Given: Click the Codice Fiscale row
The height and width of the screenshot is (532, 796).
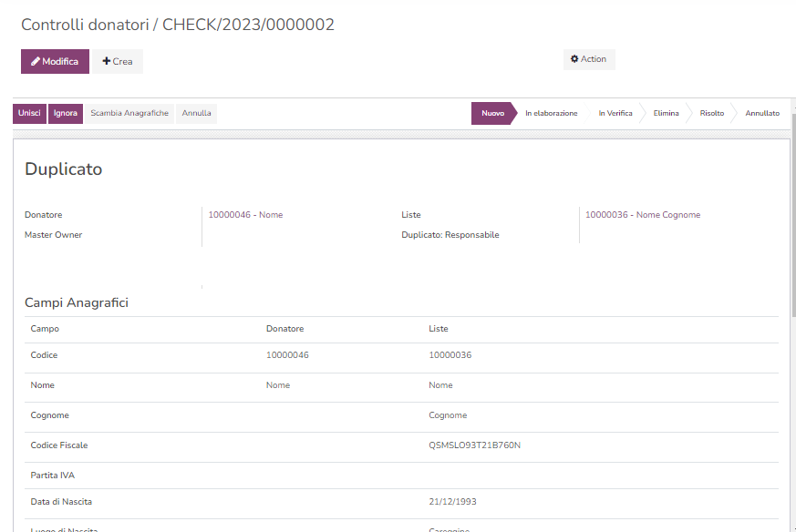Looking at the screenshot, I should coord(401,445).
